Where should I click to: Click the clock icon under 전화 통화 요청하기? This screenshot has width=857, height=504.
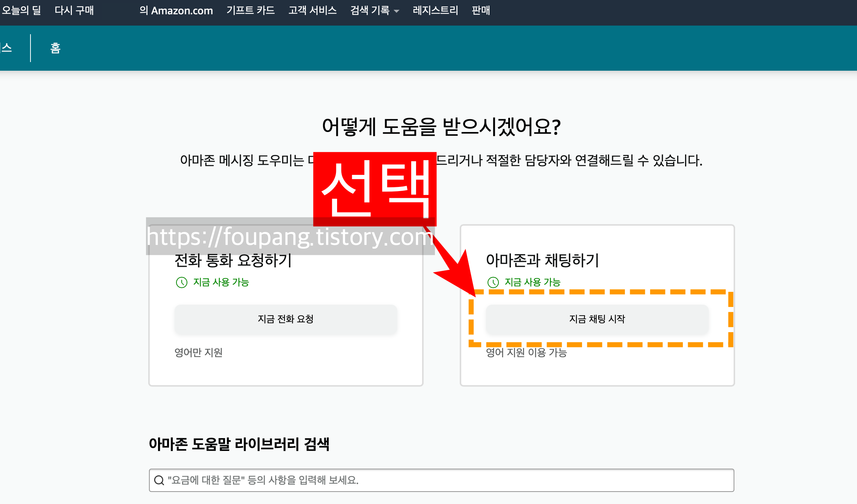click(x=182, y=282)
